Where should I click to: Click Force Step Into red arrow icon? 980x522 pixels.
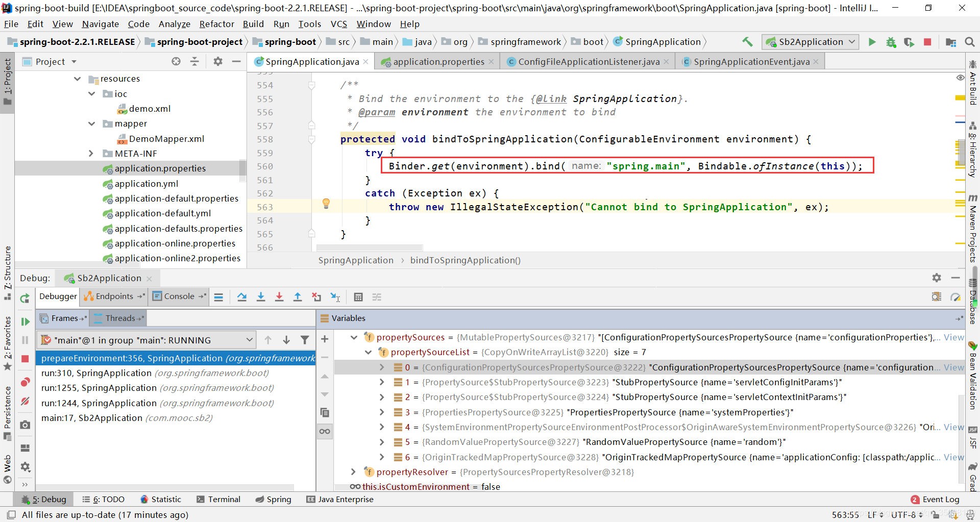click(x=279, y=297)
